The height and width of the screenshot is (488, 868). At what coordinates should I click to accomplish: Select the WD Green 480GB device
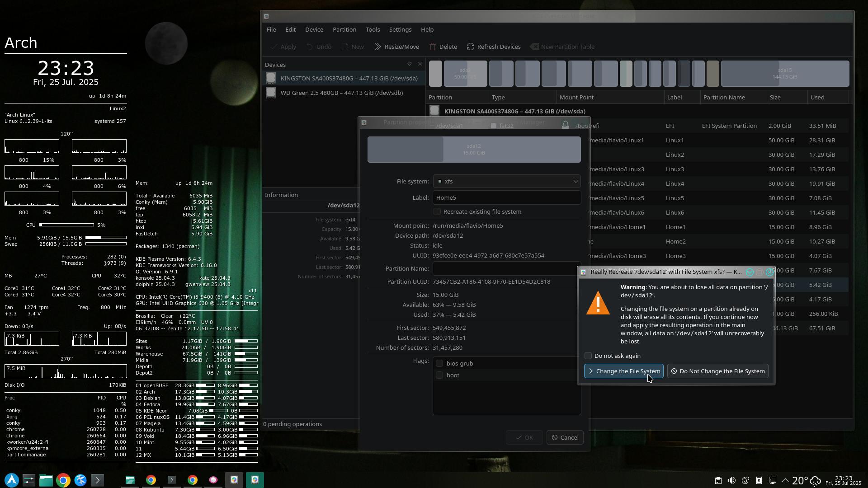point(341,93)
